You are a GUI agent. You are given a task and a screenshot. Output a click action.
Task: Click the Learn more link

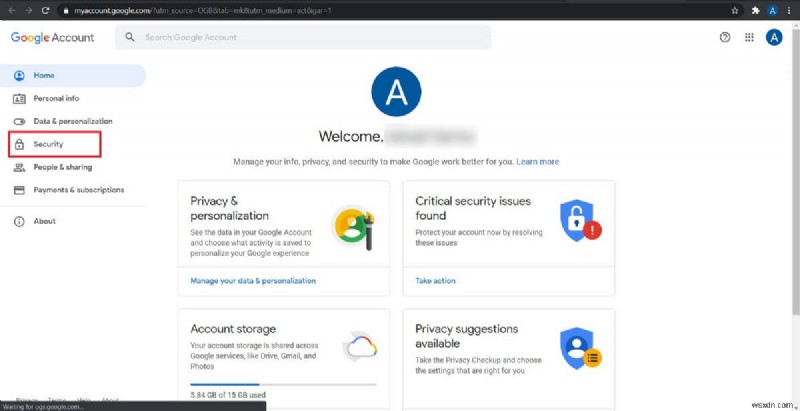[x=537, y=161]
